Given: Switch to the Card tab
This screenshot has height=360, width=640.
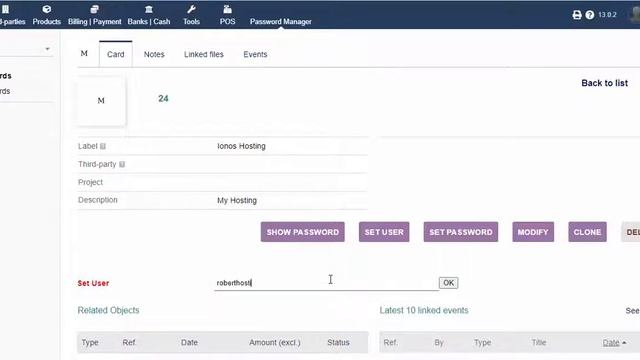Looking at the screenshot, I should point(116,54).
